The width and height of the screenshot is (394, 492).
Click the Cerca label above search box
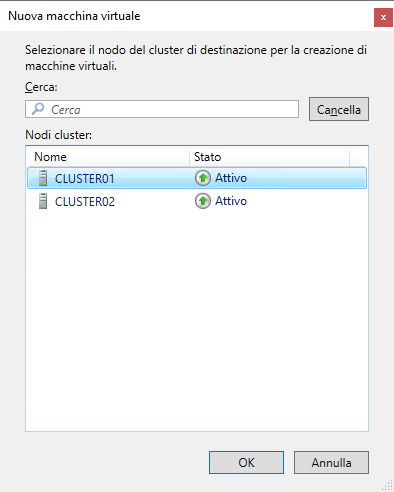[x=41, y=87]
